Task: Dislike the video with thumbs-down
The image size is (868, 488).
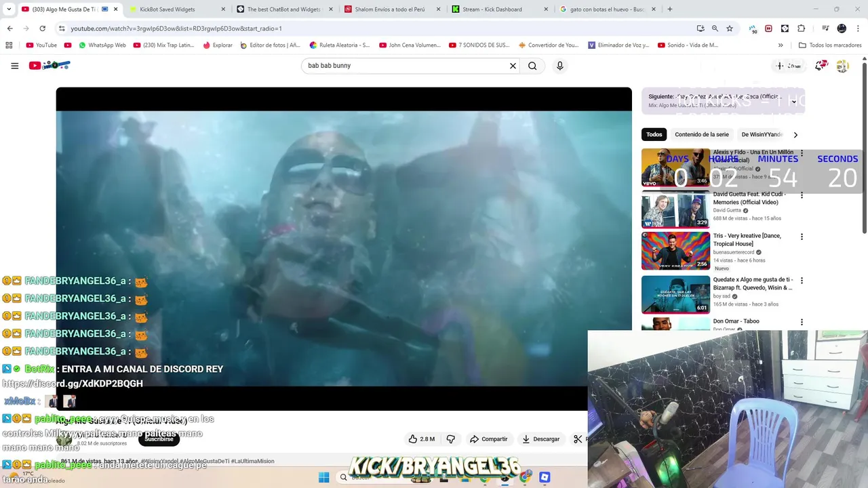Action: click(450, 439)
